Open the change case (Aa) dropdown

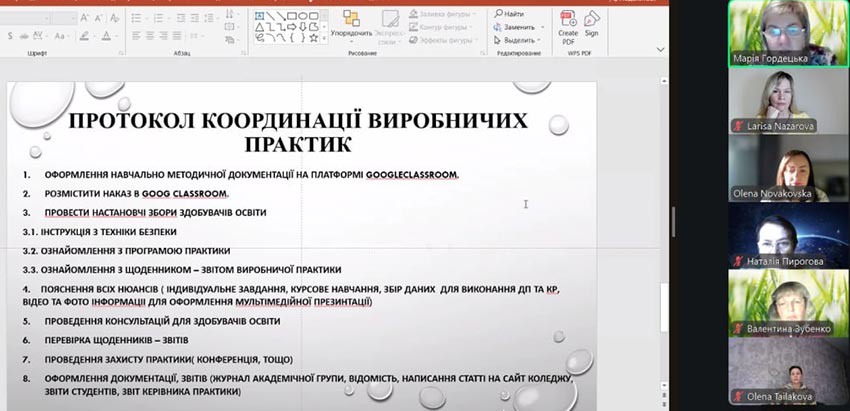pyautogui.click(x=66, y=36)
